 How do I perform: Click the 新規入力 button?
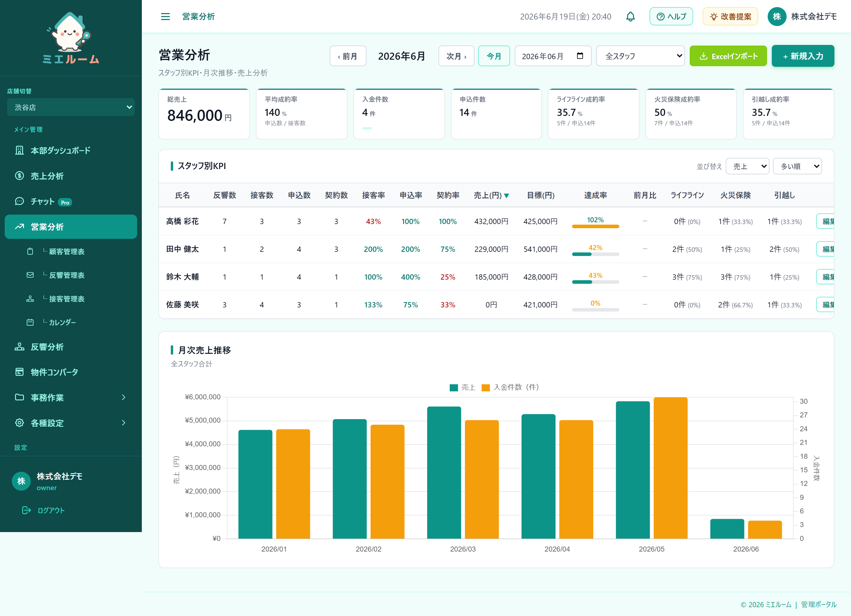click(x=803, y=56)
